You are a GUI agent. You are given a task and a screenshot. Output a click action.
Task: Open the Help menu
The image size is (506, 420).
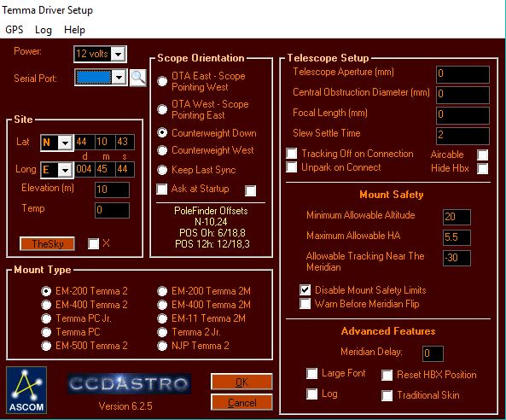[x=74, y=30]
